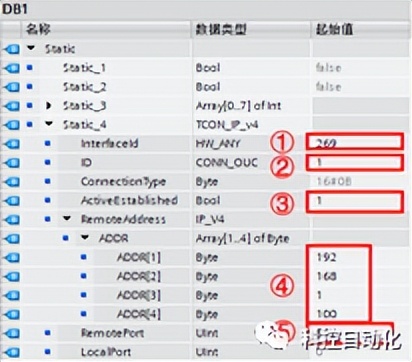The width and height of the screenshot is (412, 362).
Task: Click the Bool type of ActiveEstablished
Action: point(208,200)
